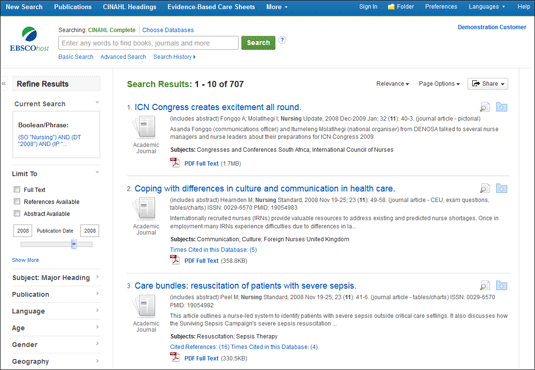Expand the Publication facet
Viewport: 535px width, 370px height.
[x=56, y=294]
